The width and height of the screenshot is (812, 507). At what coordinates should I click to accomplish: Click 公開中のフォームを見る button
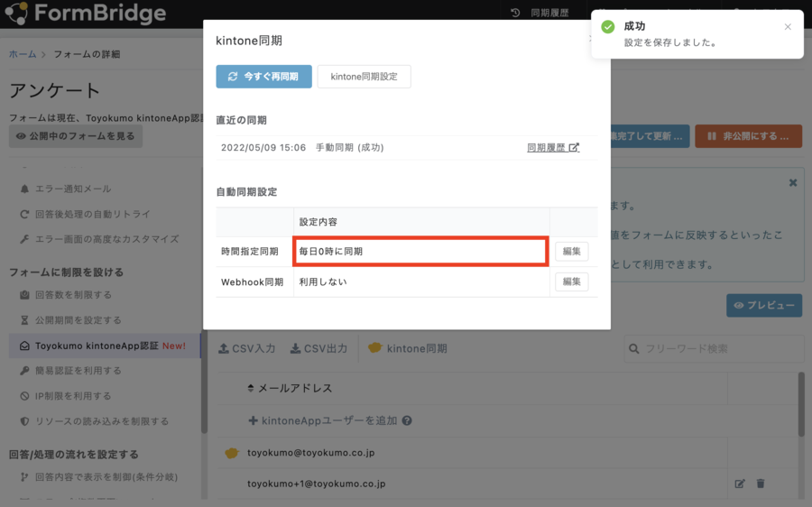click(76, 136)
